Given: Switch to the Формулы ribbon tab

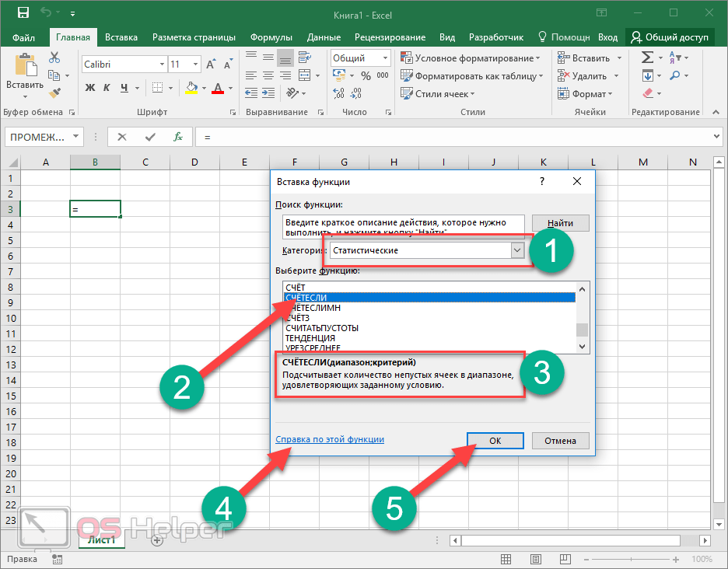Looking at the screenshot, I should (x=271, y=37).
